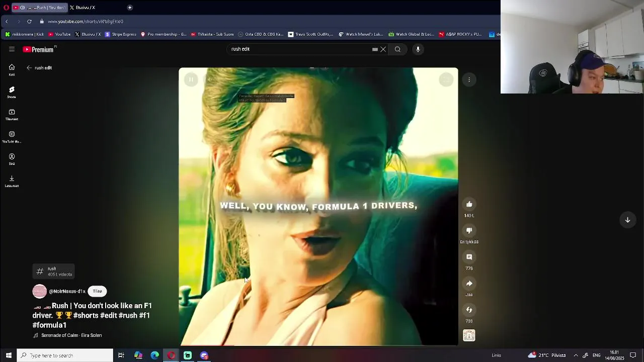644x362 pixels.
Task: Open the Pro membership bookmark
Action: click(164, 34)
